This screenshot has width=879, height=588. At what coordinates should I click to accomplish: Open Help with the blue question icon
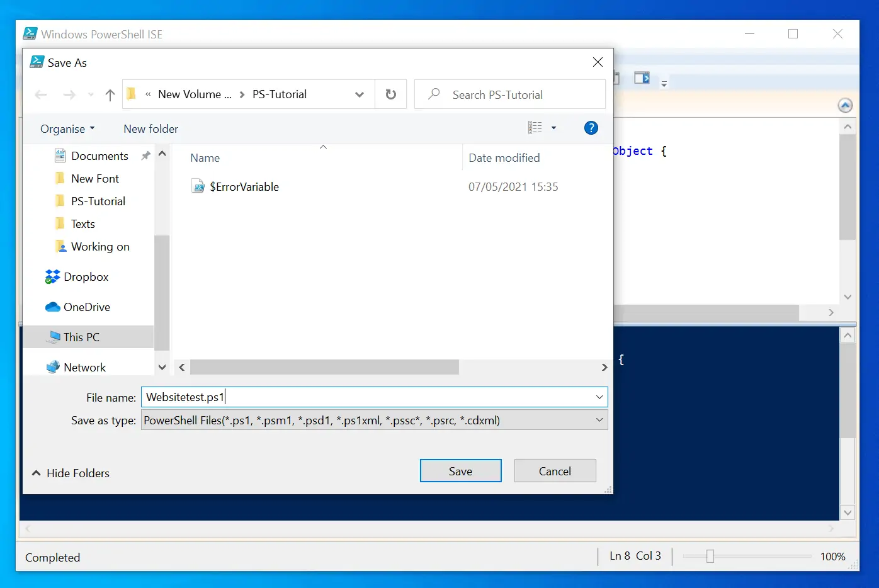pos(591,128)
